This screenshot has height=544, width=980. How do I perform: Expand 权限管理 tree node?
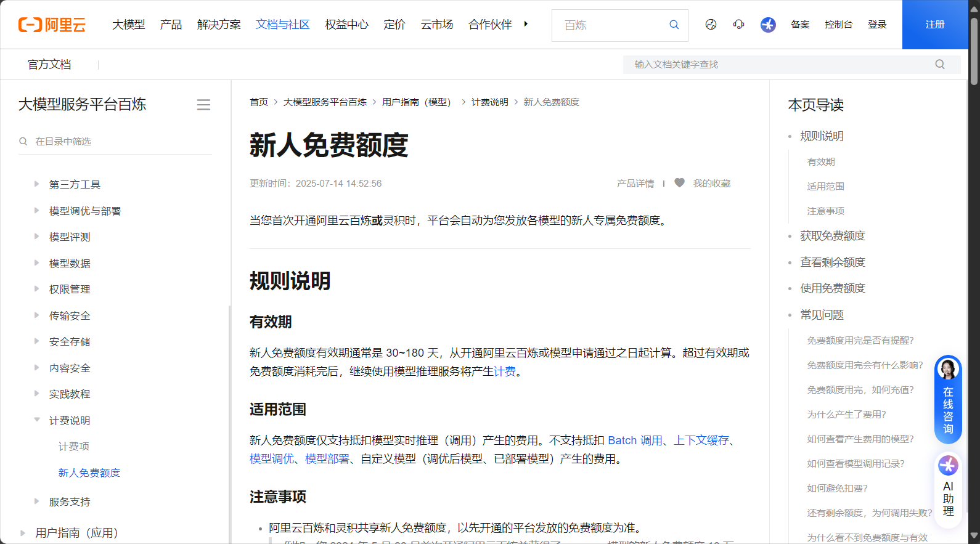[36, 289]
